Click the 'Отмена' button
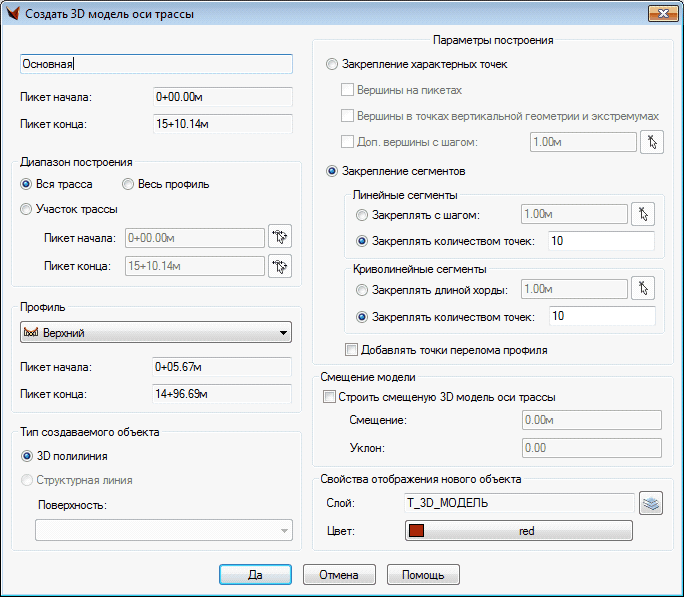Image resolution: width=684 pixels, height=597 pixels. click(x=339, y=575)
